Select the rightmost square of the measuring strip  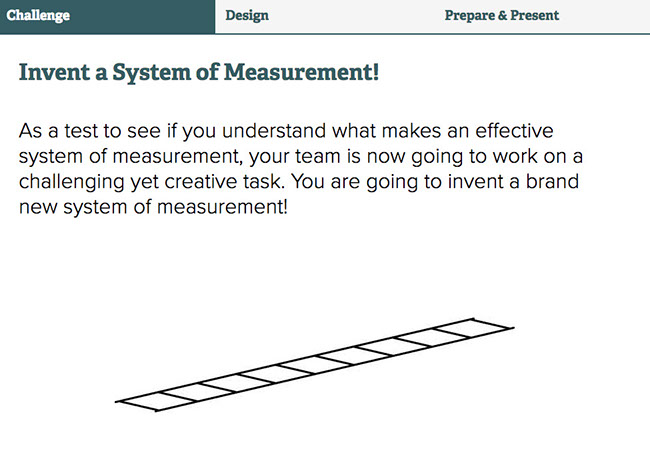pos(473,328)
